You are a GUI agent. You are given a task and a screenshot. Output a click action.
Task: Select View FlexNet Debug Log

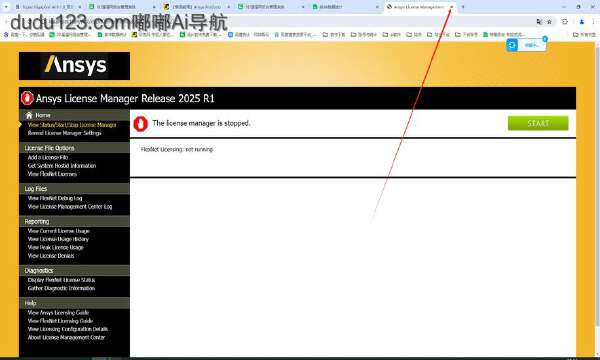click(x=55, y=198)
